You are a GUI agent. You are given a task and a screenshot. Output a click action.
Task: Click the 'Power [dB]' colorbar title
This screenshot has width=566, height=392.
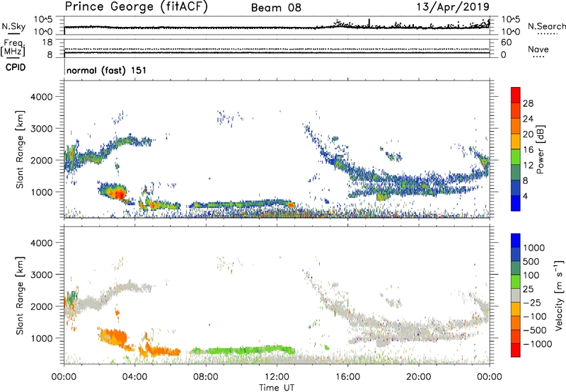coord(540,149)
